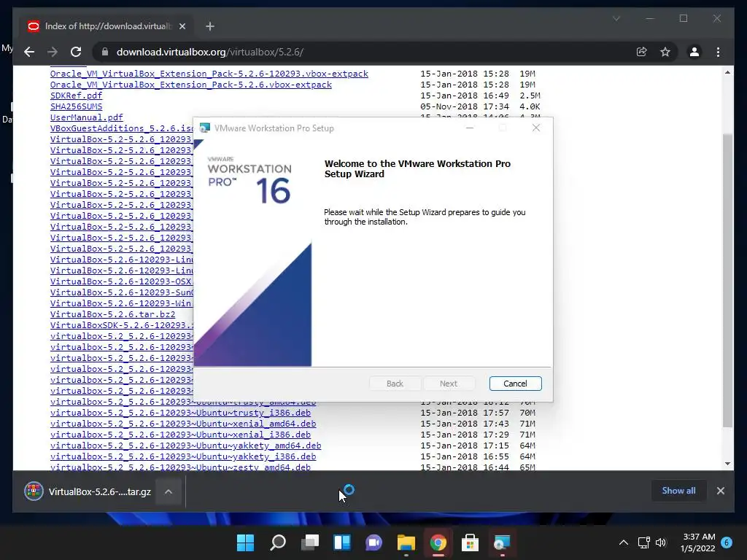This screenshot has height=560, width=747.
Task: Click the VMware Setup title bar icon
Action: 205,128
